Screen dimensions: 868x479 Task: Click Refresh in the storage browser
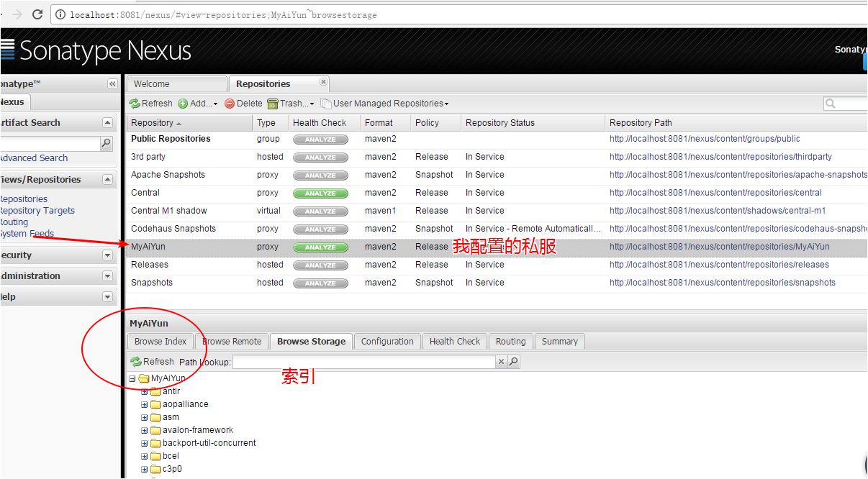pos(153,362)
